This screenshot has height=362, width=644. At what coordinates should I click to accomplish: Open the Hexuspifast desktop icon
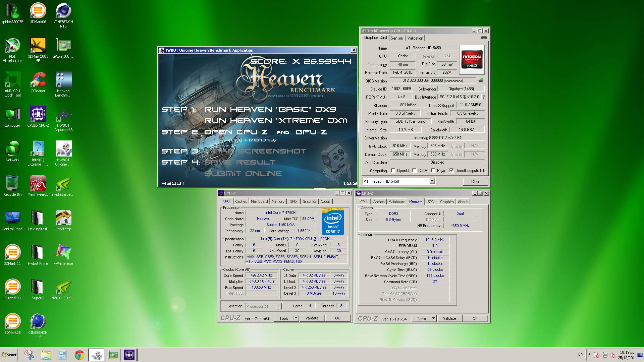coord(38,221)
